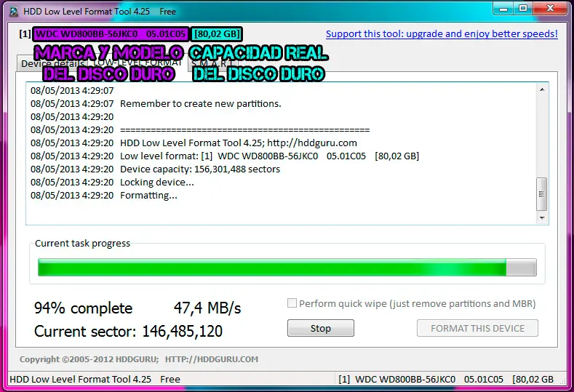Enable the Perform quick wipe checkbox
Image resolution: width=574 pixels, height=392 pixels.
tap(292, 303)
